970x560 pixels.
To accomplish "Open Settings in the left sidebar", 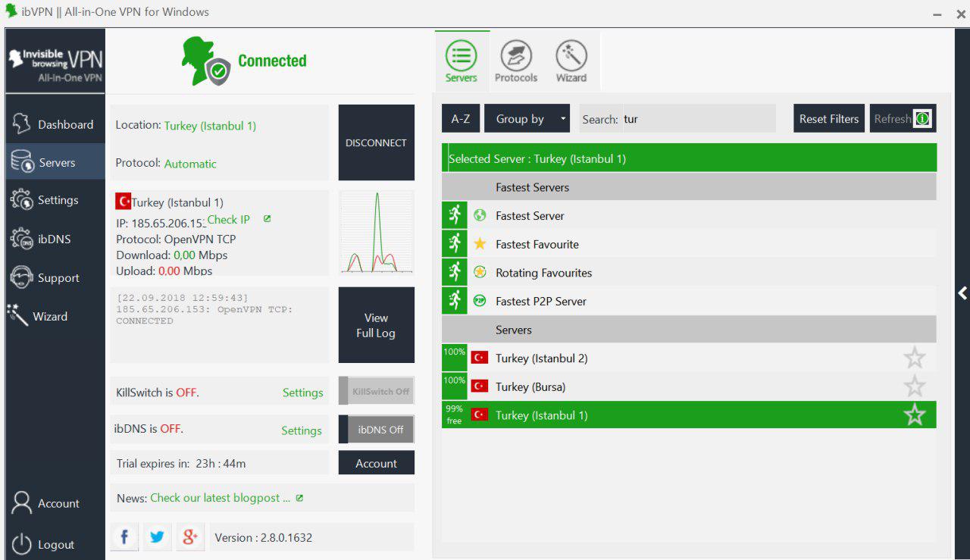I will click(55, 200).
